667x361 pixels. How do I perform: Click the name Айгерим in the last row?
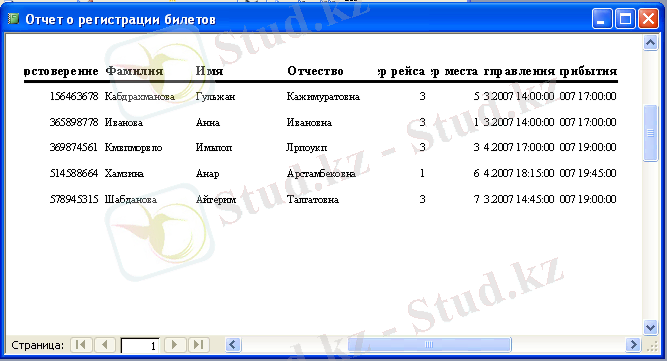pyautogui.click(x=216, y=199)
